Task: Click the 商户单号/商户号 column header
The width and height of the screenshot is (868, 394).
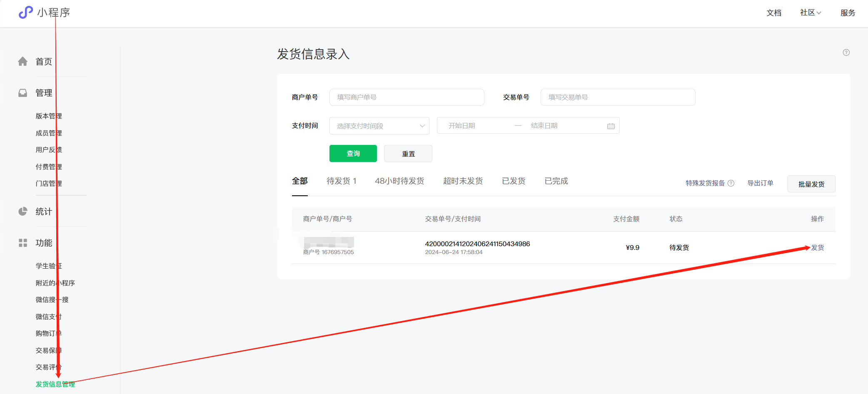Action: tap(328, 219)
